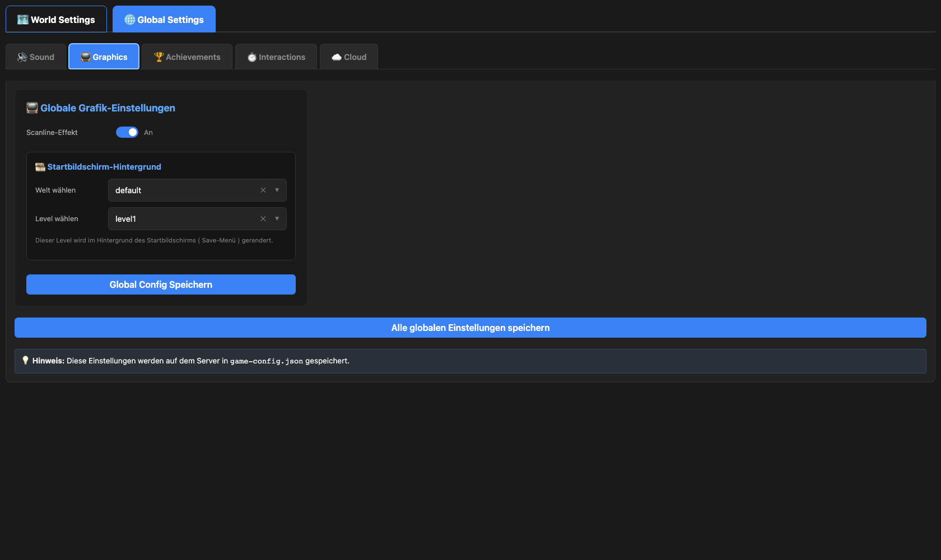Click the trophy icon on Achievements tab
This screenshot has width=941, height=560.
pos(159,57)
